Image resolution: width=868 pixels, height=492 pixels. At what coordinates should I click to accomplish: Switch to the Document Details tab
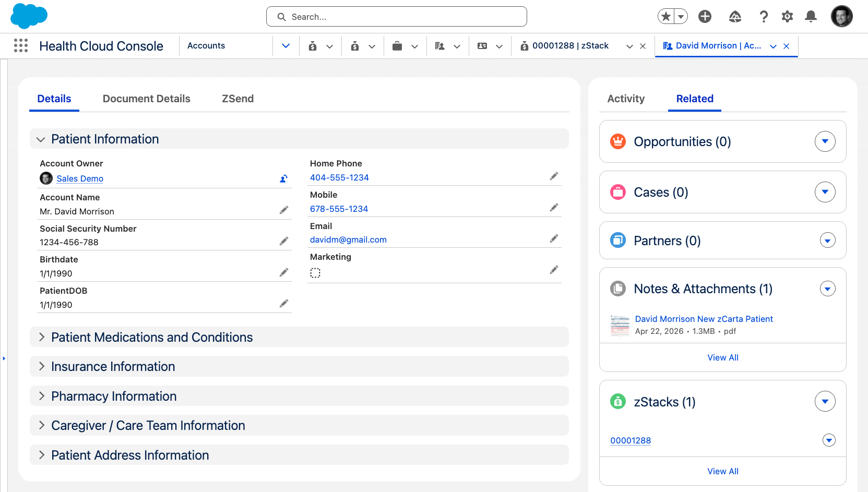coord(147,99)
